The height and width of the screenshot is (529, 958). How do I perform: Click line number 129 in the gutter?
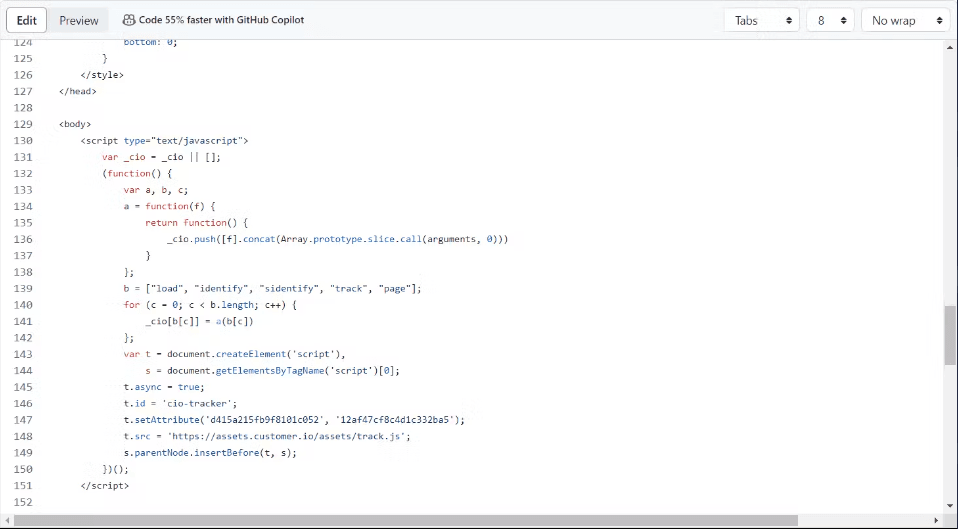(23, 124)
